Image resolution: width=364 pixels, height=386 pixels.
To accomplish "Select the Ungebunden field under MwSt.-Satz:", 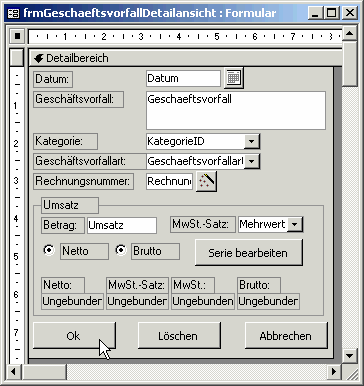I will point(137,301).
